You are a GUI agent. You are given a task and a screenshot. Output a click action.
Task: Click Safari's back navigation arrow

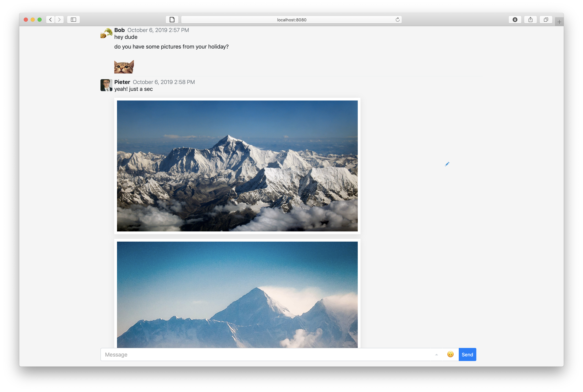50,19
